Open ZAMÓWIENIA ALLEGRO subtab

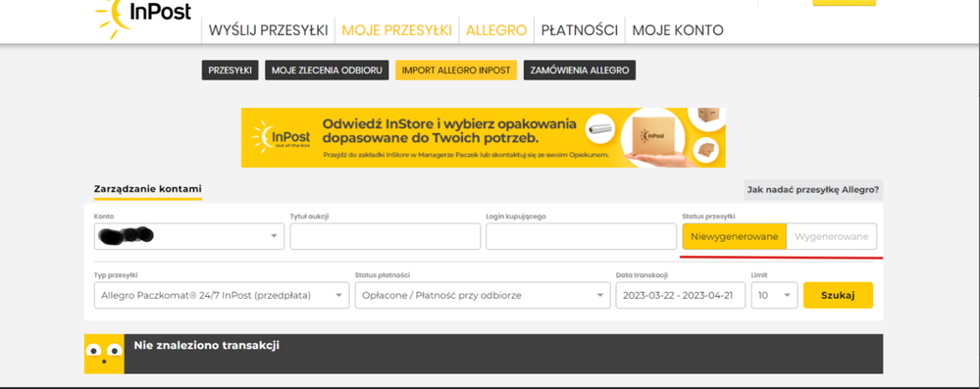580,71
